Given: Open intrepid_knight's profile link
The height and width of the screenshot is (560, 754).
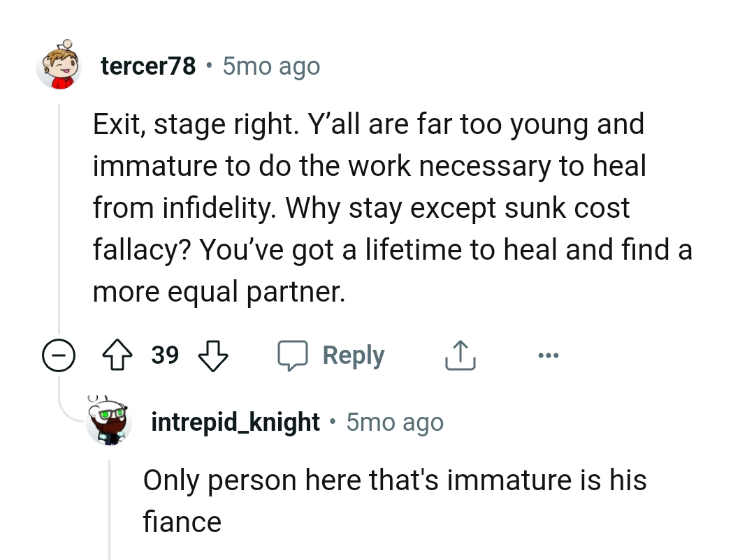Looking at the screenshot, I should [235, 421].
